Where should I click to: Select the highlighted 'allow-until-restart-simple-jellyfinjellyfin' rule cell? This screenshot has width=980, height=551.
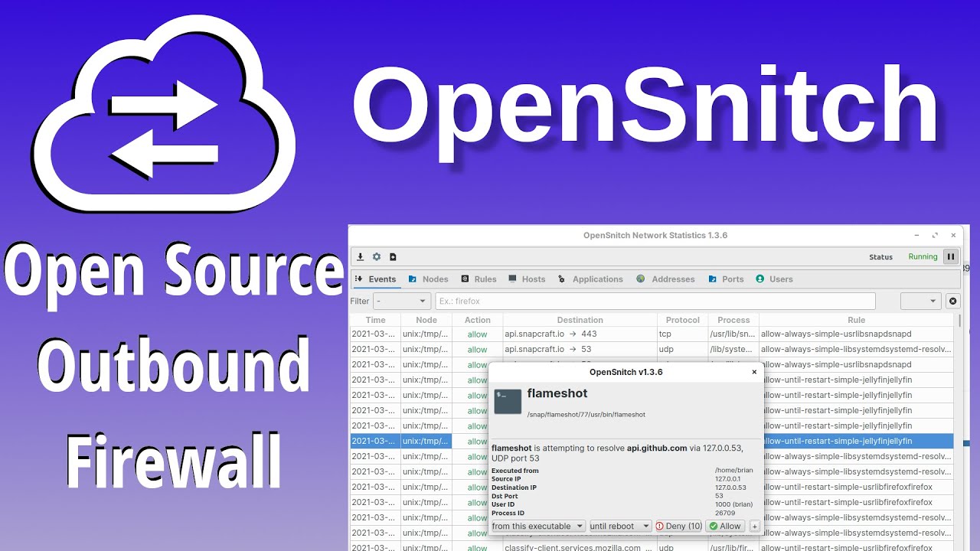click(x=856, y=441)
